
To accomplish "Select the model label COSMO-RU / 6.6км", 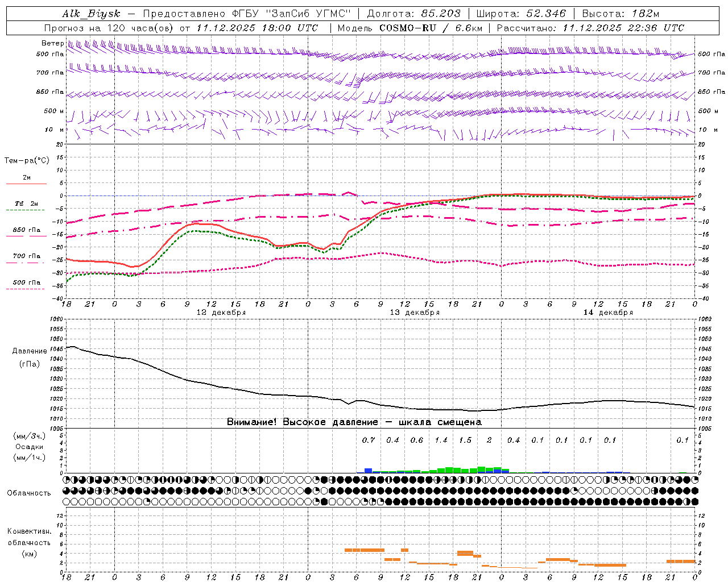I will pos(431,28).
